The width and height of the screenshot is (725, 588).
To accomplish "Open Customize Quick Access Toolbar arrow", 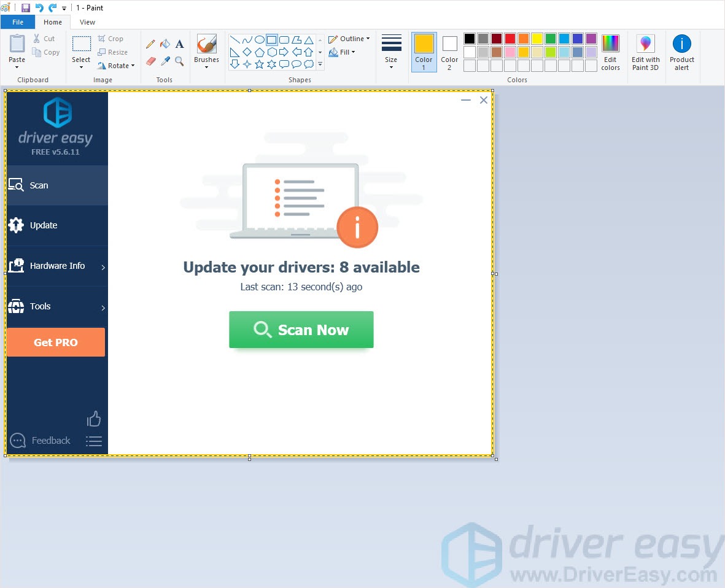I will [64, 9].
